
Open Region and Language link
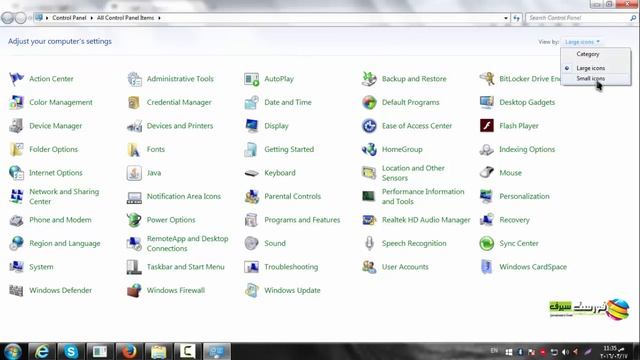click(64, 243)
